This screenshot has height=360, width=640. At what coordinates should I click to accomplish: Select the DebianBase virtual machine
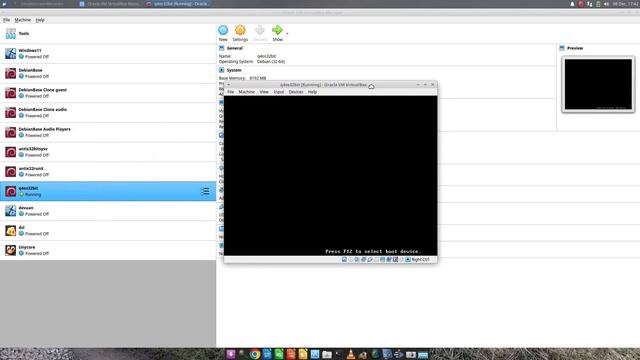[x=108, y=73]
